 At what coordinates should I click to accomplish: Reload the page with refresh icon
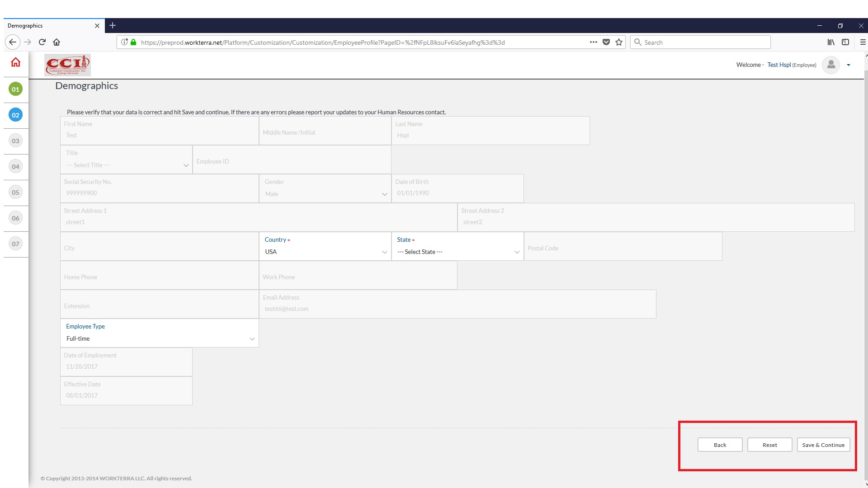click(x=42, y=42)
